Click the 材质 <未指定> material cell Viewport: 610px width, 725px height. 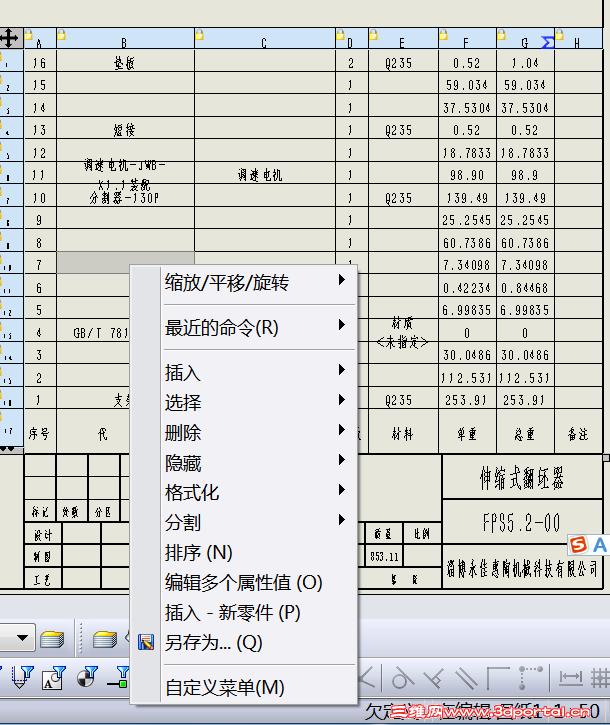point(403,332)
